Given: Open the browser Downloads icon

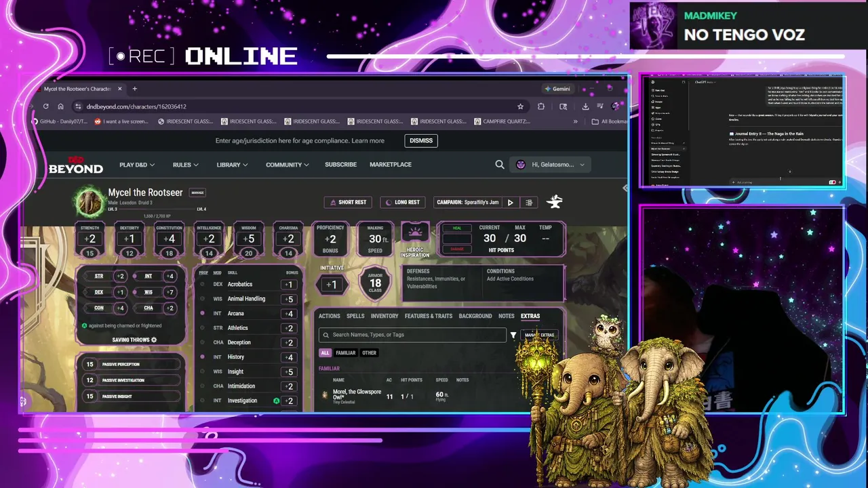Looking at the screenshot, I should [585, 106].
